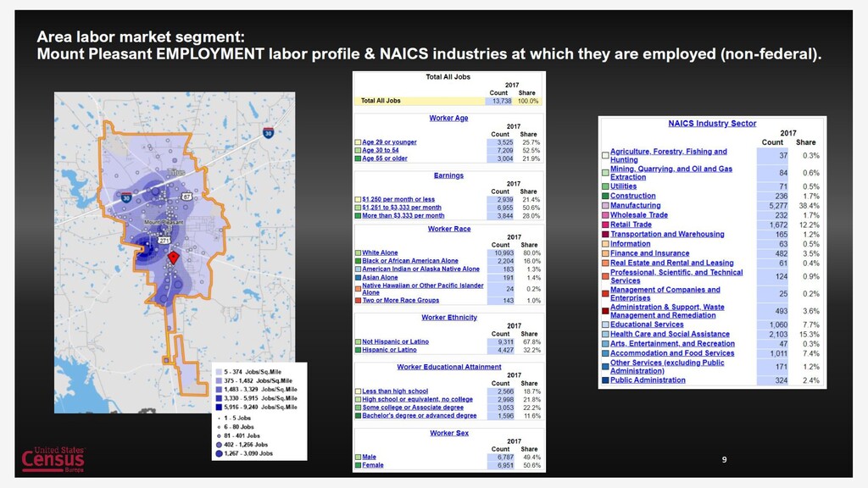Open the Wholesale Trade industry link

coord(639,214)
